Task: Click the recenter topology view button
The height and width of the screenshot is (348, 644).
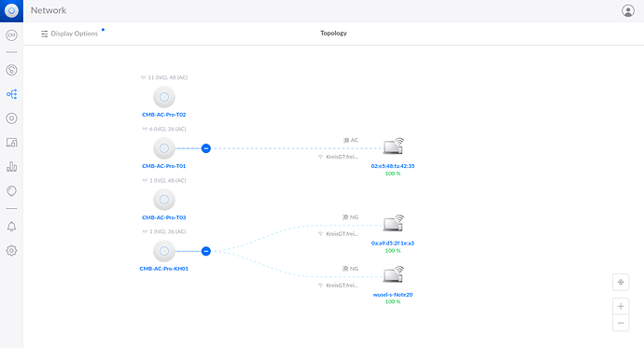Action: pyautogui.click(x=621, y=283)
